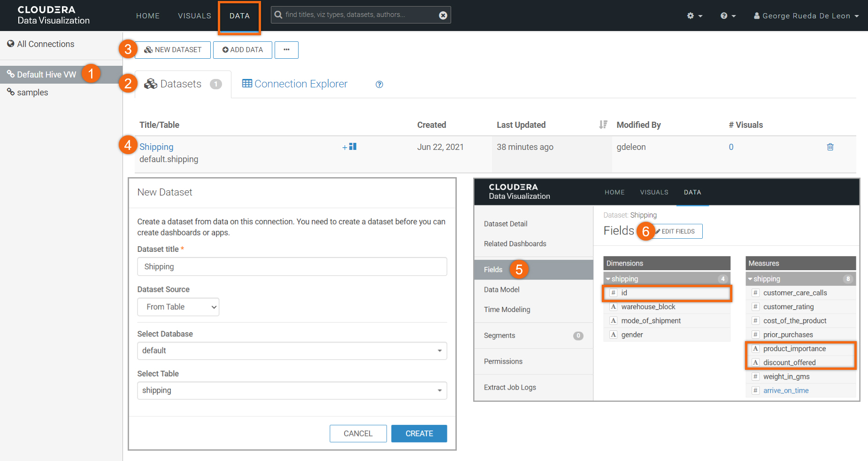Image resolution: width=868 pixels, height=461 pixels.
Task: Open the Dataset Source From Table dropdown
Action: tap(178, 307)
